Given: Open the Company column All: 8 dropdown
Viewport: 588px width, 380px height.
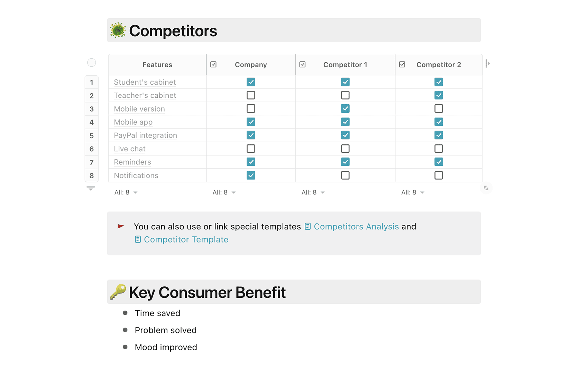Looking at the screenshot, I should tap(224, 192).
